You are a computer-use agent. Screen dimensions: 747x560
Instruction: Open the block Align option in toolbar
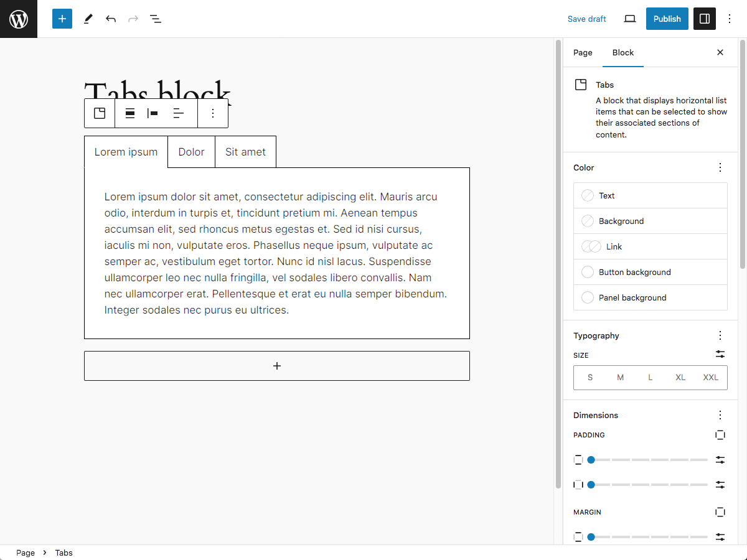click(x=130, y=113)
